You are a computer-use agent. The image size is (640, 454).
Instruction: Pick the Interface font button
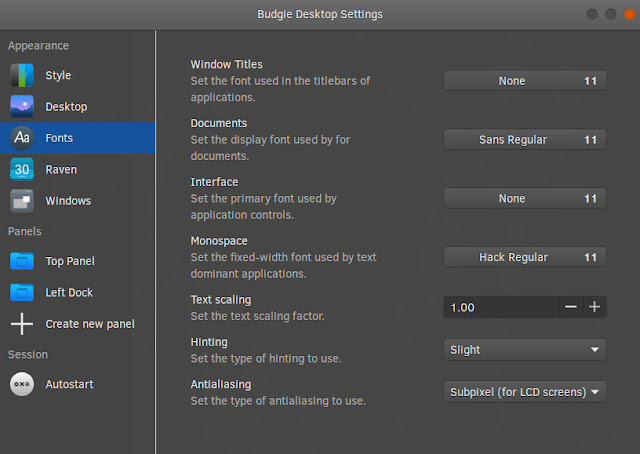[x=524, y=198]
